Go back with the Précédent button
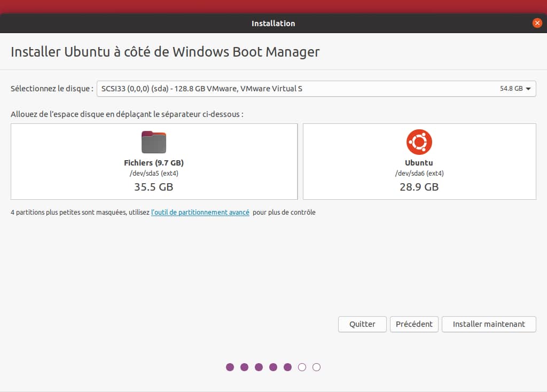The image size is (547, 392). [x=414, y=324]
